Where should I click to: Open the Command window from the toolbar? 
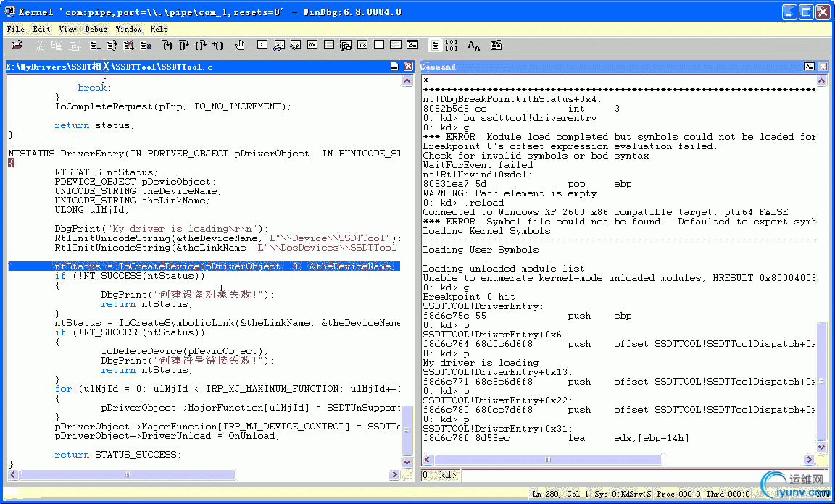pyautogui.click(x=262, y=45)
